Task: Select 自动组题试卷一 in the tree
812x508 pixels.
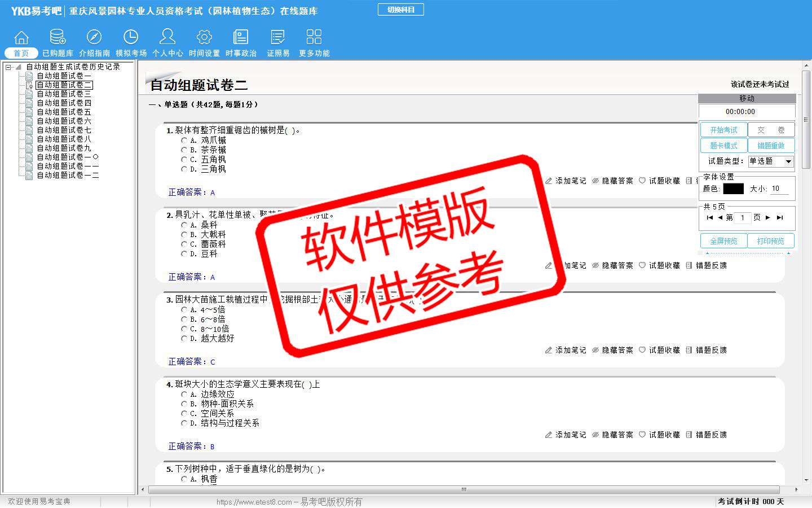Action: 64,76
